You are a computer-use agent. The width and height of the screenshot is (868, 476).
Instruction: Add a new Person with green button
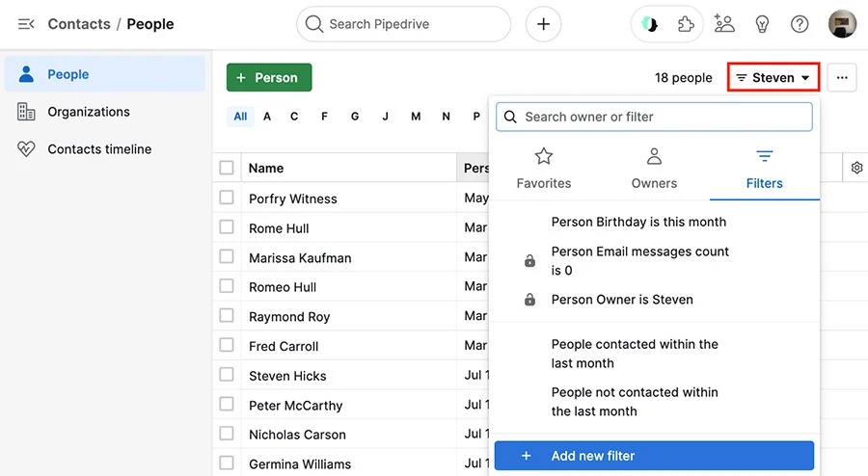point(269,77)
